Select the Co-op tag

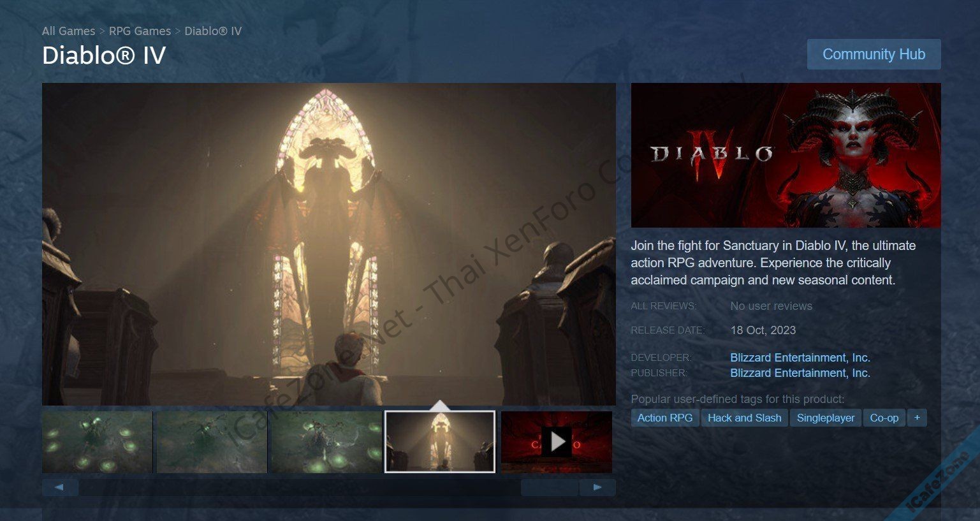884,418
